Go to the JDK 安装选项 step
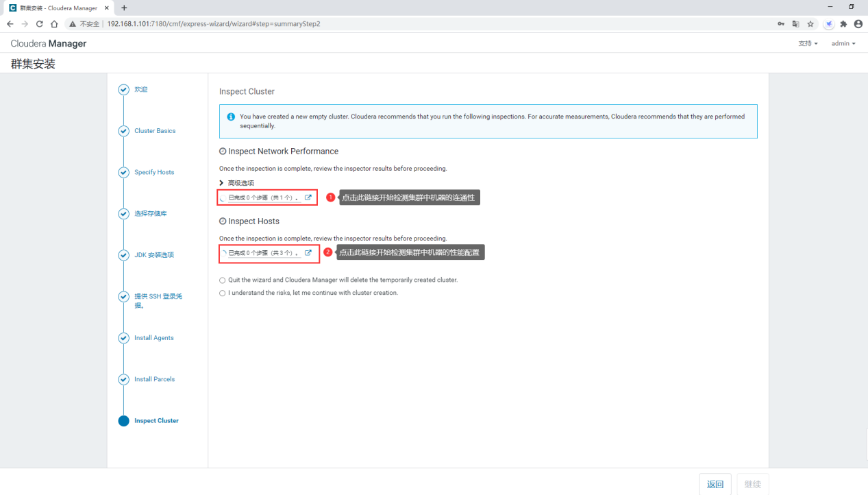This screenshot has height=495, width=868. coord(154,255)
